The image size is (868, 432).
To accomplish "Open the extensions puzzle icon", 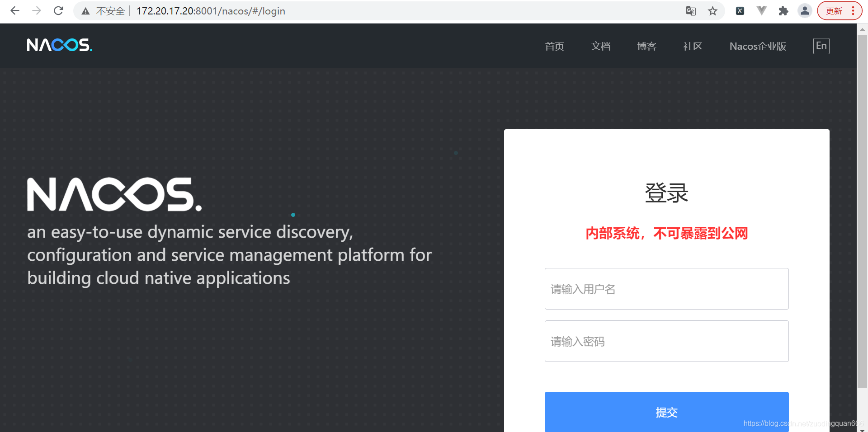I will click(783, 11).
